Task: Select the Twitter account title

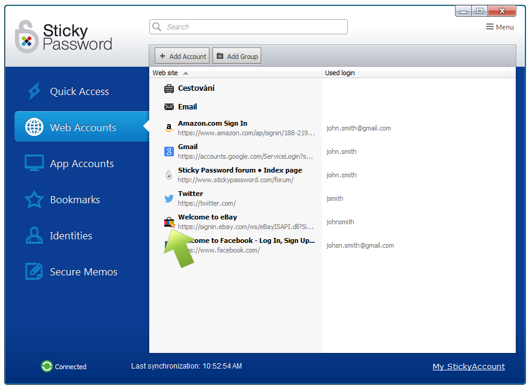Action: coord(190,194)
